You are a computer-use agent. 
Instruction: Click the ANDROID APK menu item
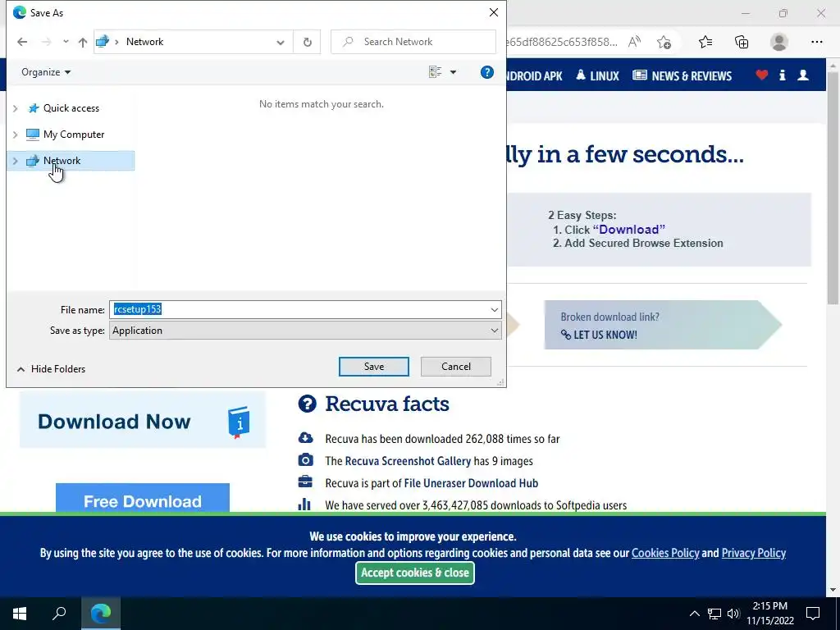pyautogui.click(x=534, y=75)
